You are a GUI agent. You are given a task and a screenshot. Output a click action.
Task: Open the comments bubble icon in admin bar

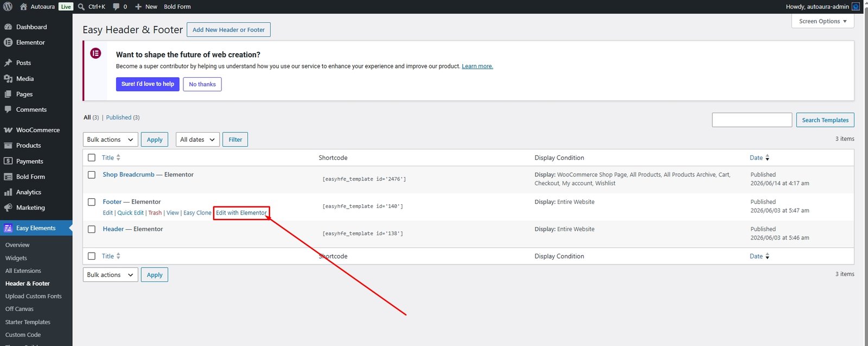pos(116,7)
